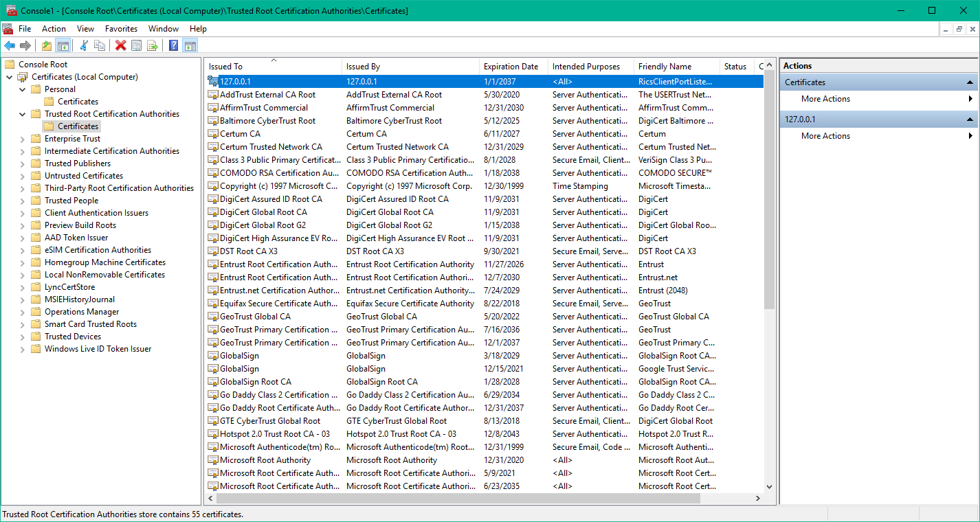Sort by the Friendly Name column header
980x522 pixels.
pyautogui.click(x=677, y=67)
